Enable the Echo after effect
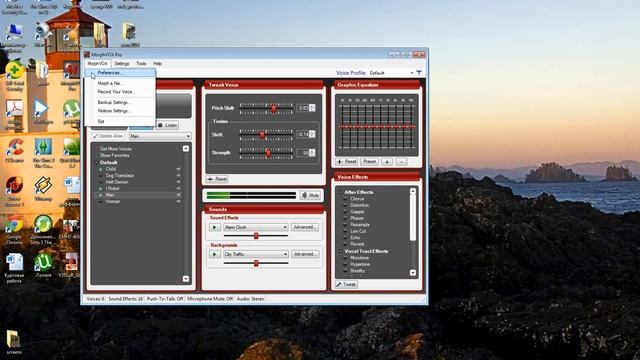The image size is (640, 360). [345, 238]
